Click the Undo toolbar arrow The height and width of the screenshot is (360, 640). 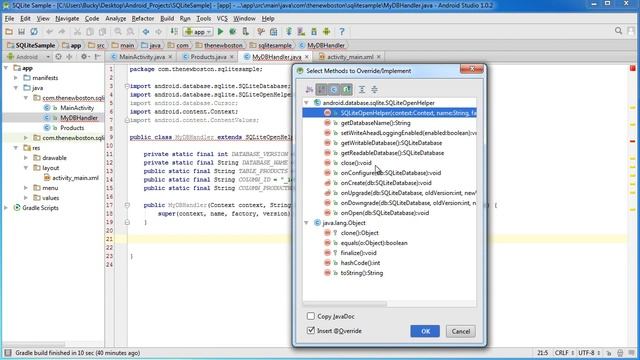click(49, 31)
